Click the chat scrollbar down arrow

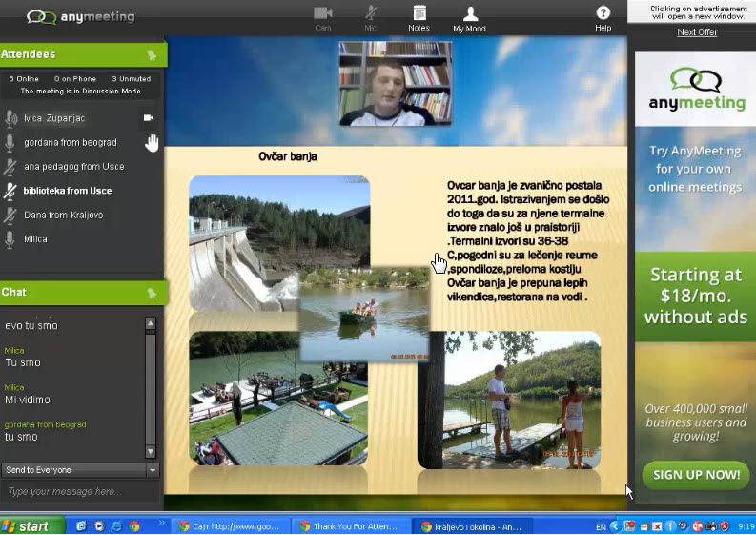(150, 451)
